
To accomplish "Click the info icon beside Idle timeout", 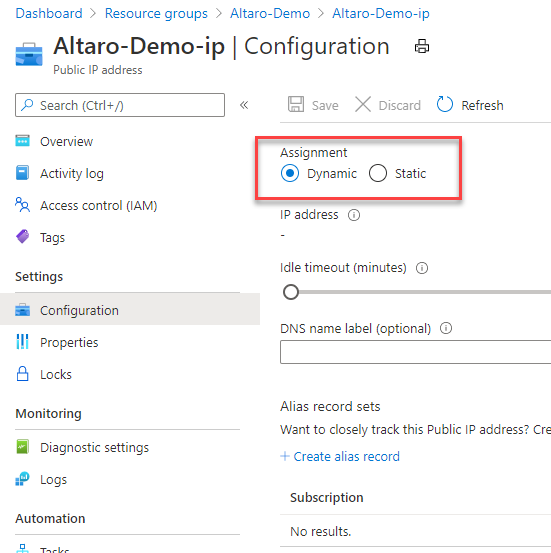I will coord(422,268).
